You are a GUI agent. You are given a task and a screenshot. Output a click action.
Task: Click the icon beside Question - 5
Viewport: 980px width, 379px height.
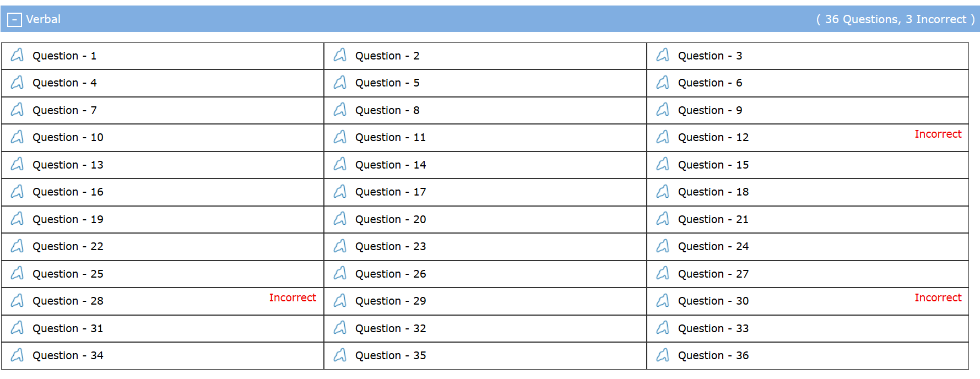click(340, 83)
